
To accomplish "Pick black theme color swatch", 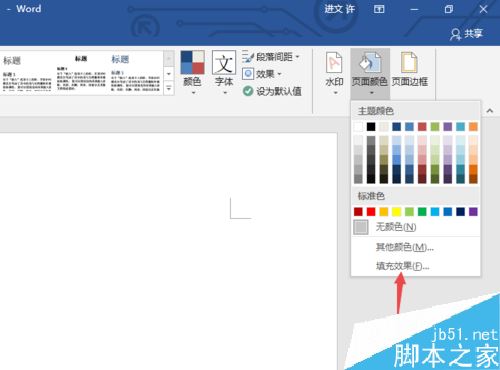I will pos(371,127).
